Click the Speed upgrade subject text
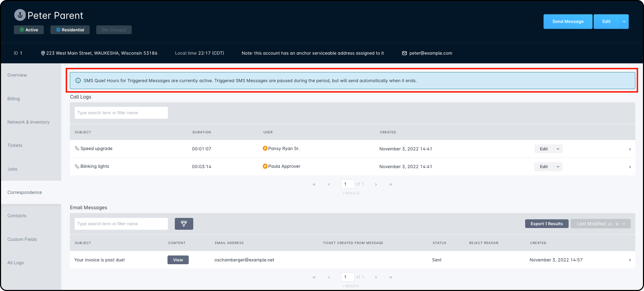The height and width of the screenshot is (291, 644). click(x=97, y=149)
